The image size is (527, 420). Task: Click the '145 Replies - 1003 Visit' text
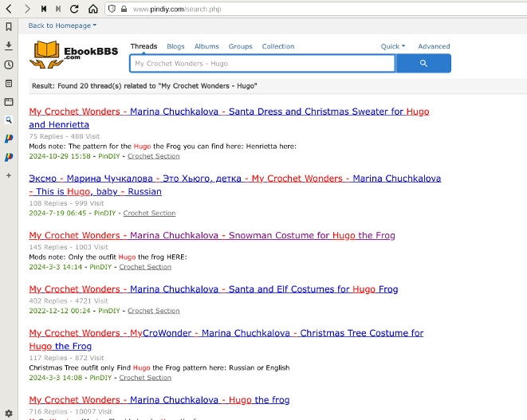pos(69,247)
